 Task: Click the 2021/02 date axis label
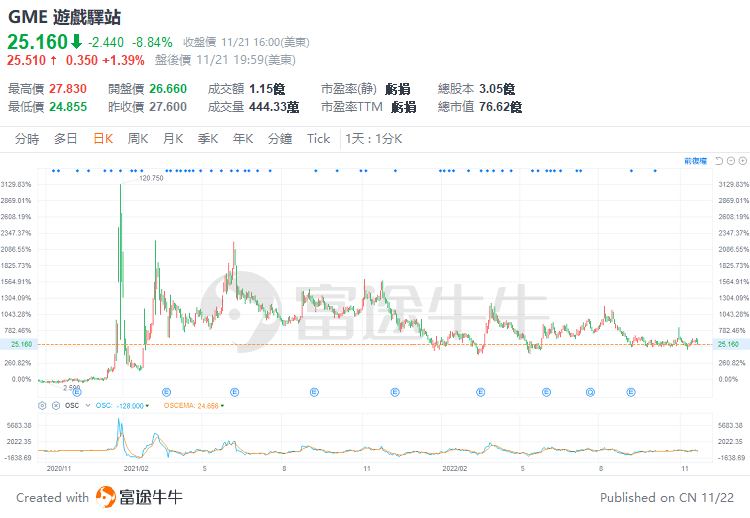136,469
